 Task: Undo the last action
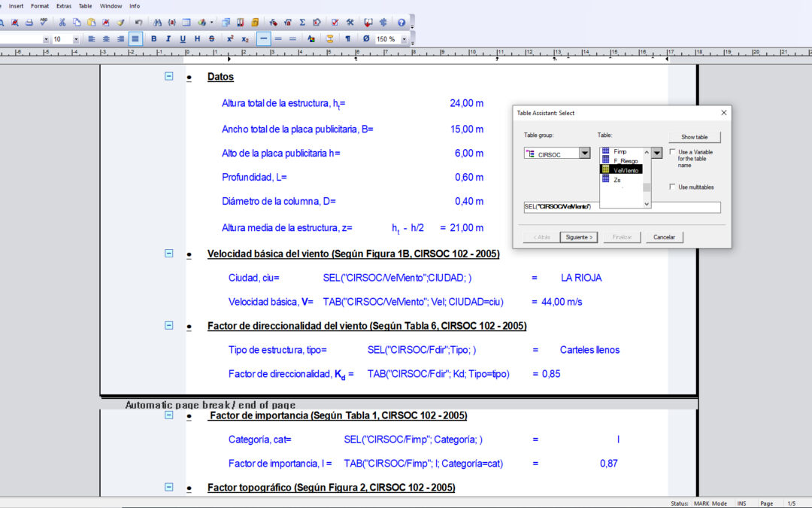[138, 23]
